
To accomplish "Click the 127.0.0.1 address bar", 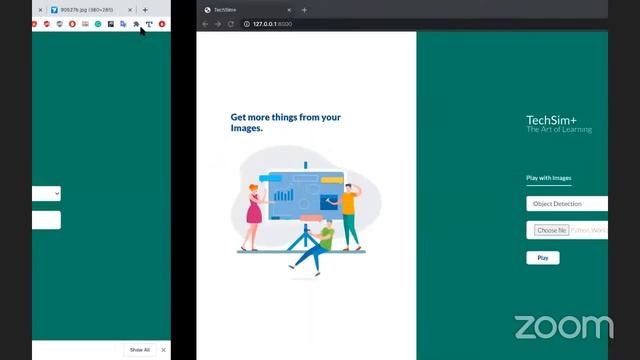I will [x=424, y=24].
